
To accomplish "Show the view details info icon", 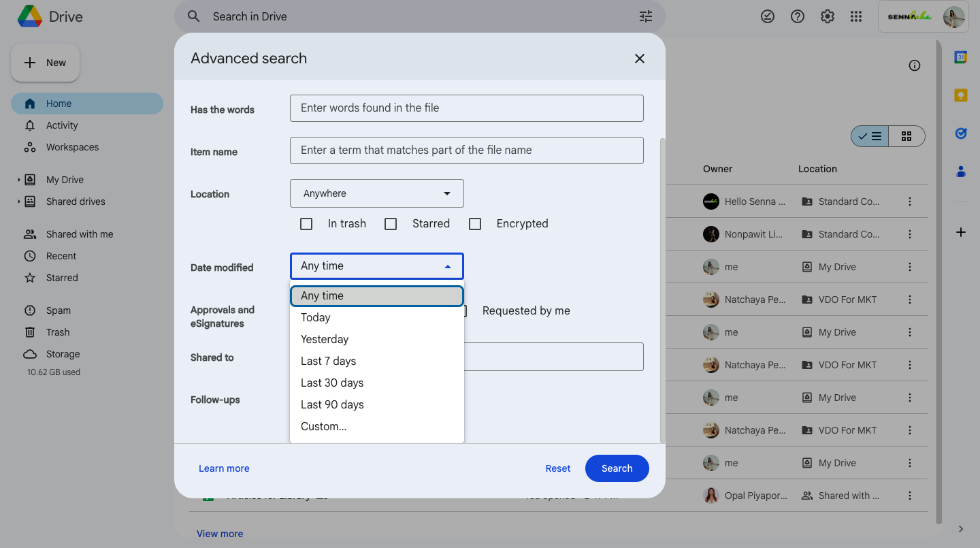I will tap(915, 65).
